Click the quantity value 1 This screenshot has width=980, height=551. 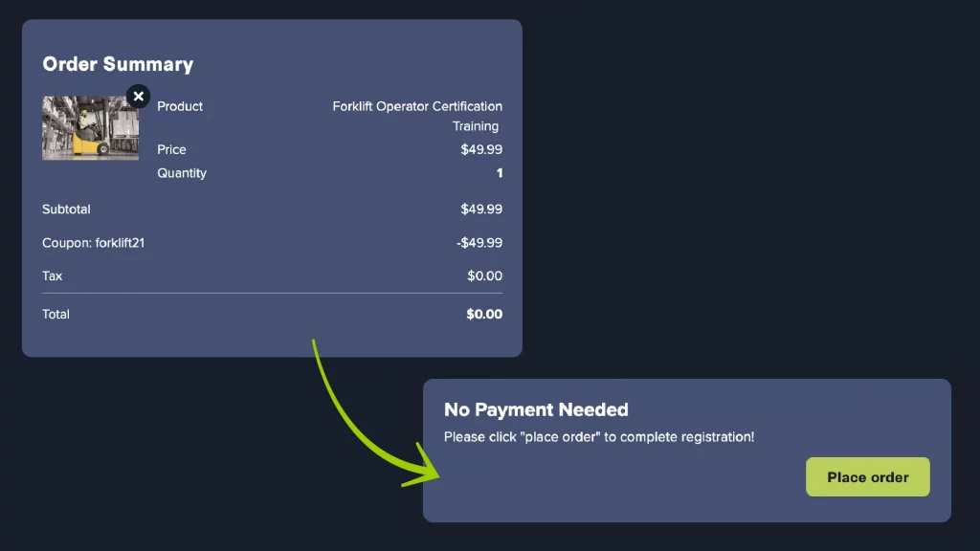click(500, 173)
